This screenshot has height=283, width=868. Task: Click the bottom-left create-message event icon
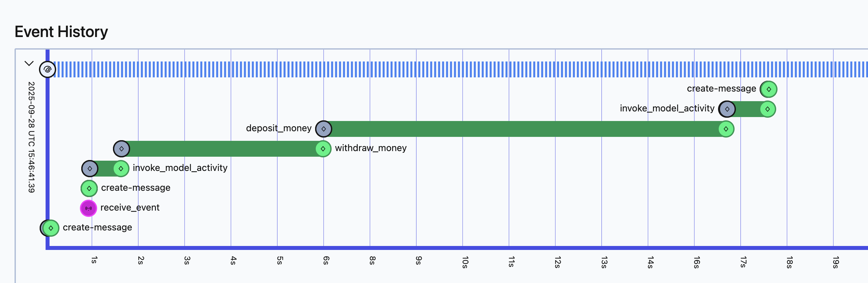point(51,228)
